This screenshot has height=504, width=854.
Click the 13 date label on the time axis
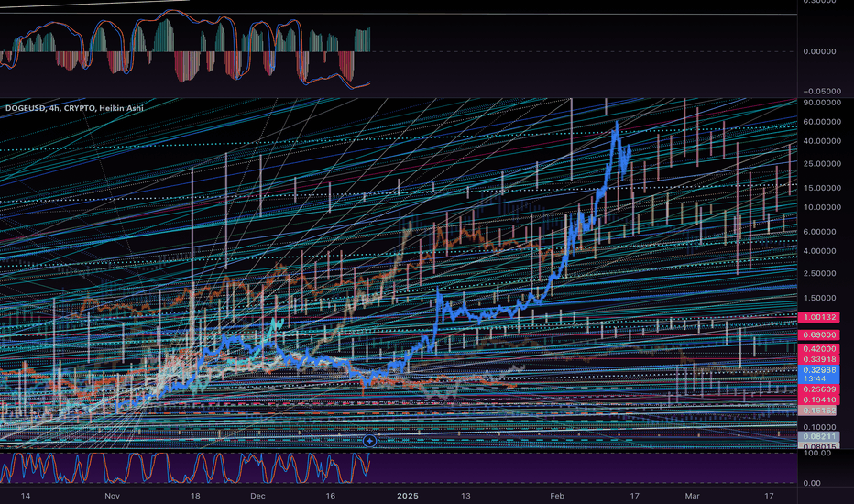coord(465,496)
